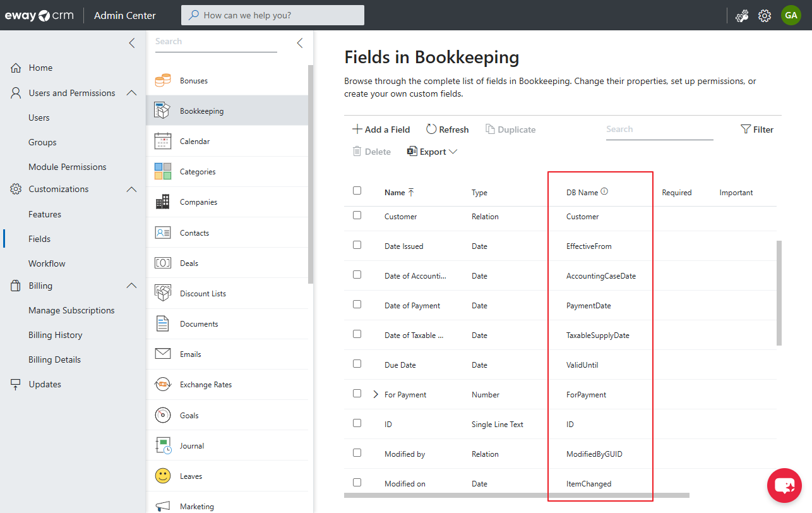The height and width of the screenshot is (513, 812).
Task: Refresh the fields list
Action: 447,129
